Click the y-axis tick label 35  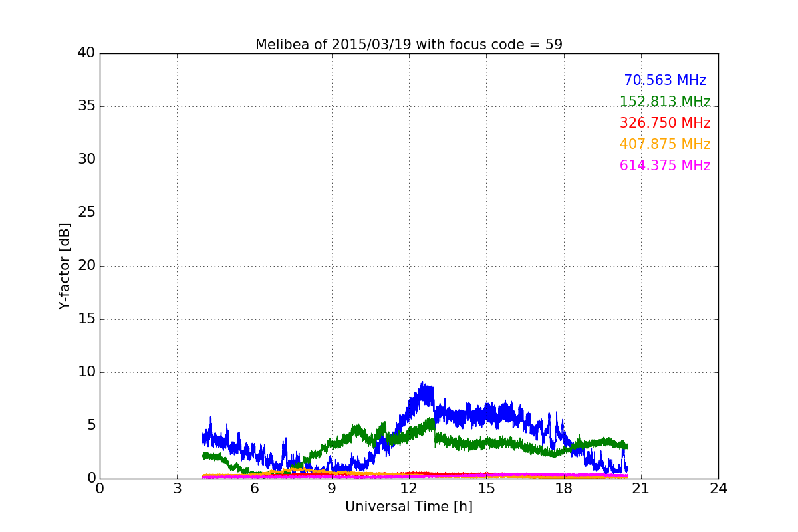click(86, 106)
